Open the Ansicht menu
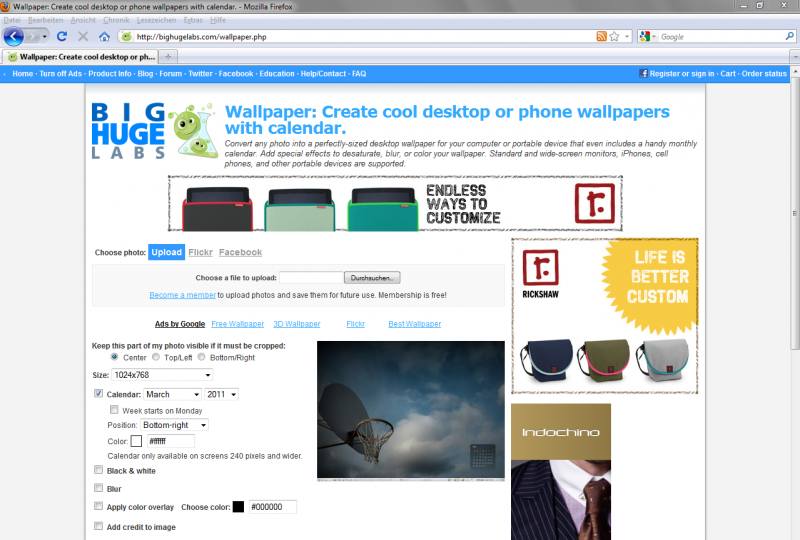The height and width of the screenshot is (540, 800). (83, 20)
